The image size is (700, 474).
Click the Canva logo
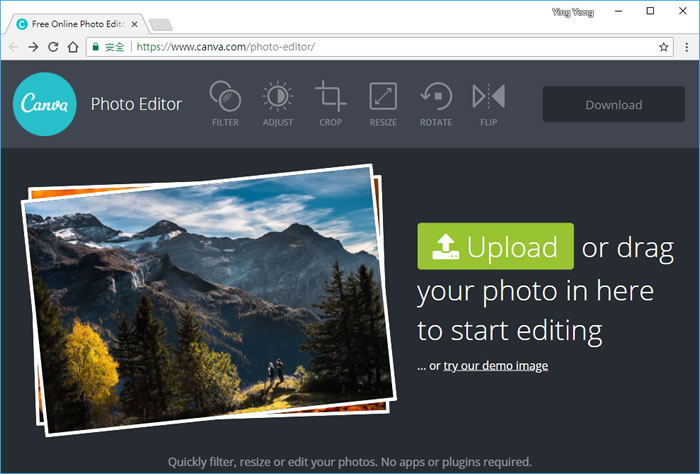click(45, 104)
